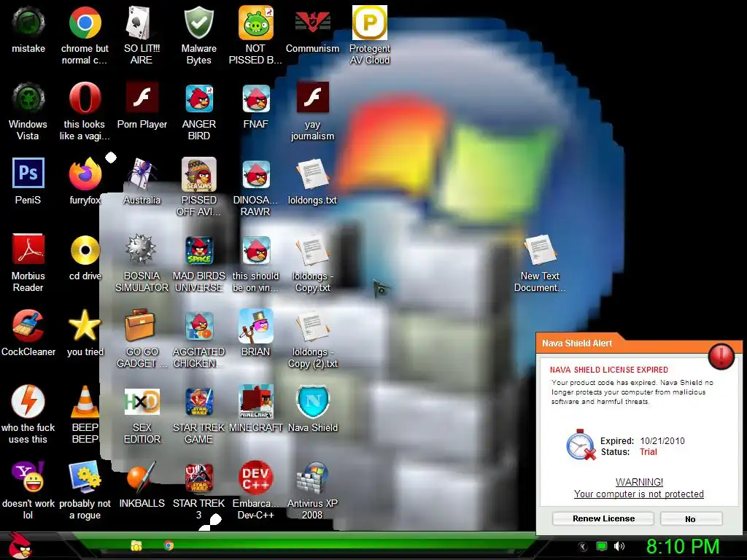
Task: Open the 'PISSED OFF AVI...' Seasons icon
Action: tap(198, 174)
